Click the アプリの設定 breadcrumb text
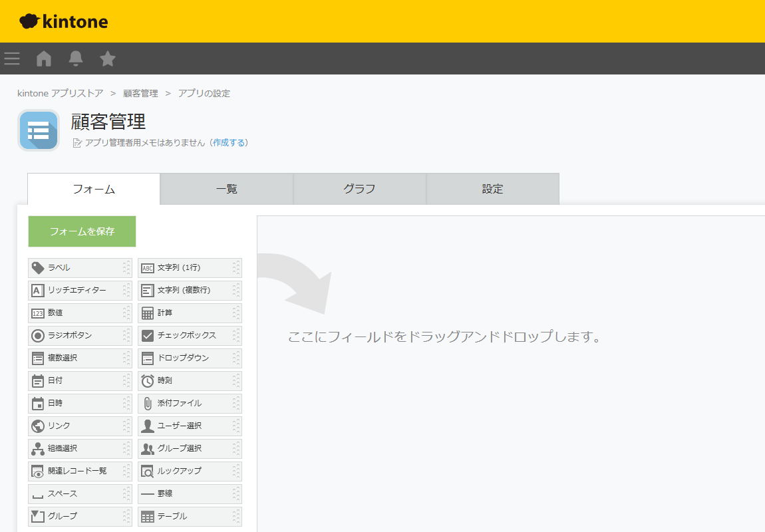This screenshot has width=765, height=532. pyautogui.click(x=204, y=93)
